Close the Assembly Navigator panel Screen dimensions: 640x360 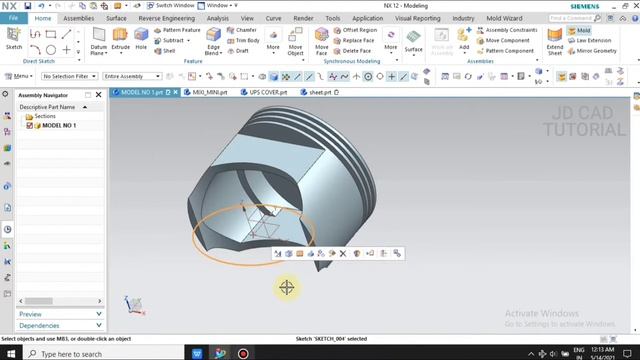(98, 95)
